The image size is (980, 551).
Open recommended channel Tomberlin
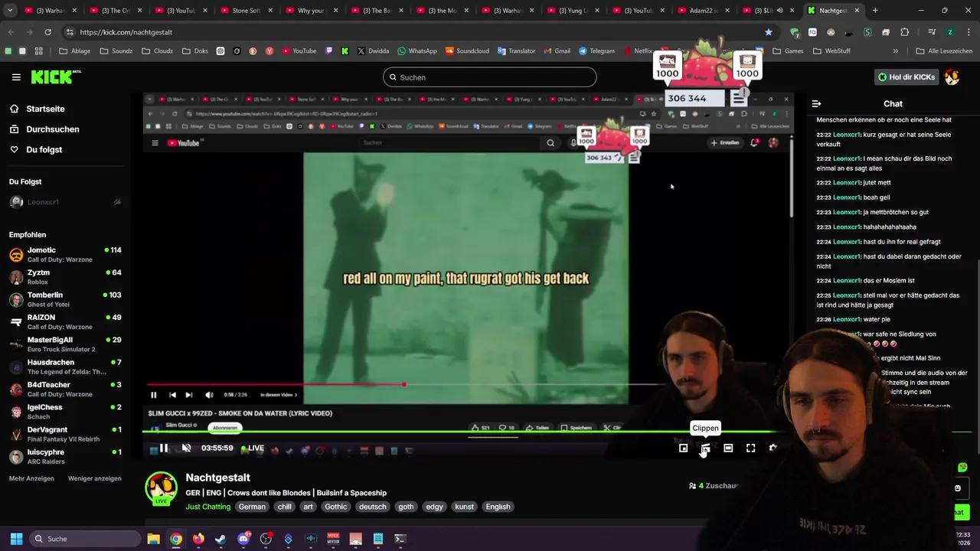[x=65, y=299]
